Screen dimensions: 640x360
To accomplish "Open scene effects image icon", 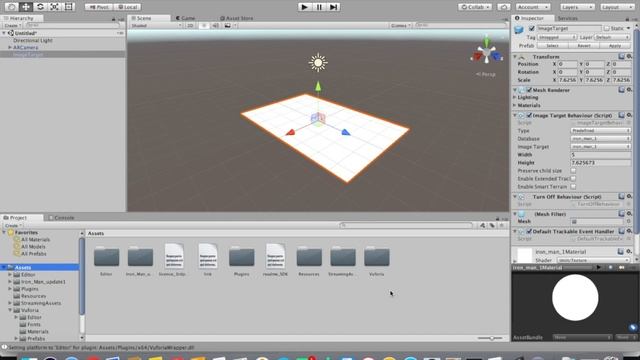I will pos(228,25).
